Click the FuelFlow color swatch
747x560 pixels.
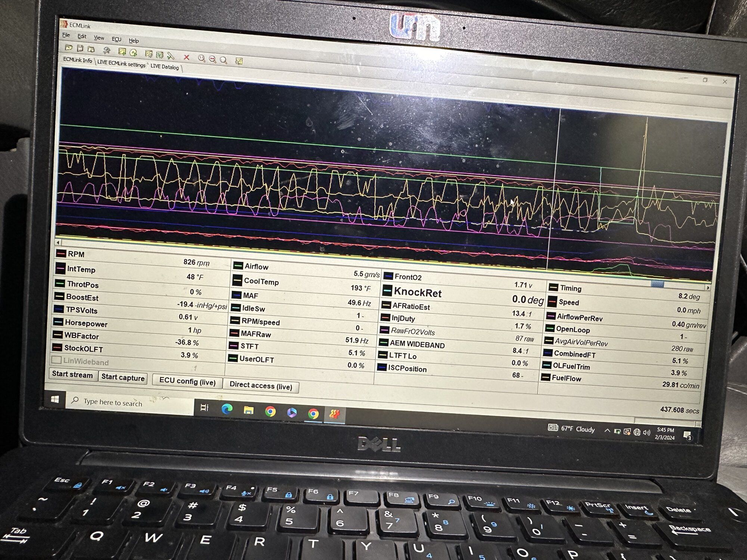546,377
